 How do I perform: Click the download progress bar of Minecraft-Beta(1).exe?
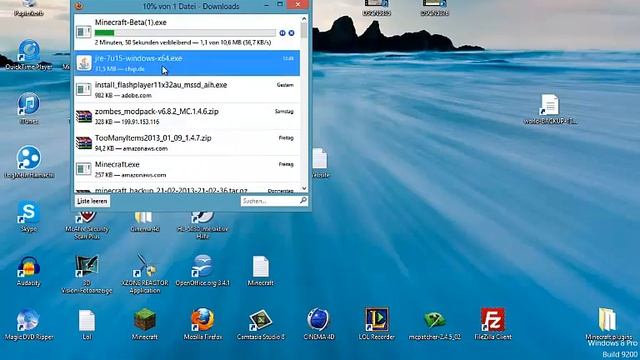(185, 33)
